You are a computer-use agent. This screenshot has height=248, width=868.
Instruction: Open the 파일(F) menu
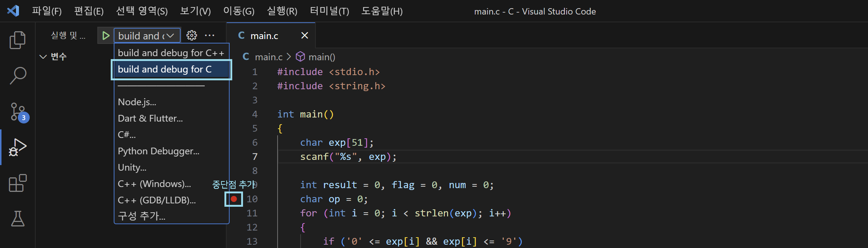click(47, 11)
